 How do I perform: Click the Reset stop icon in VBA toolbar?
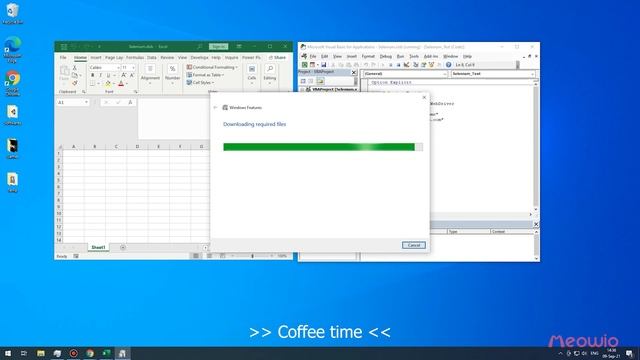coord(398,65)
